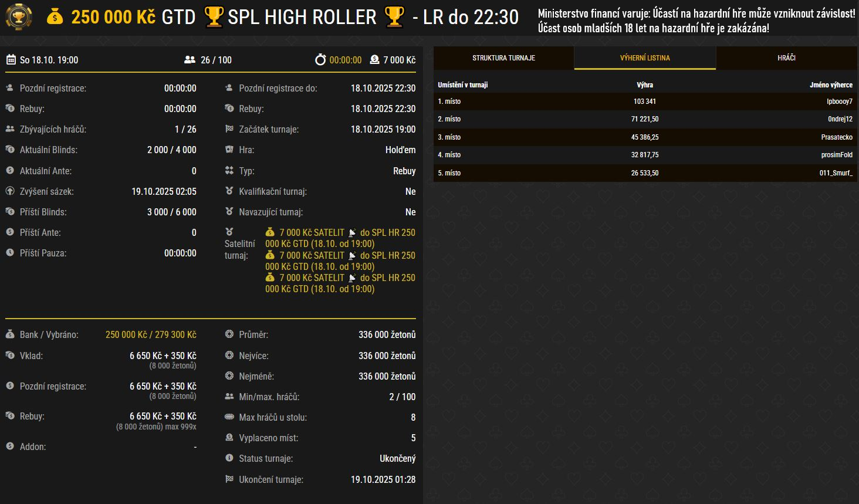Click the bank icon beside Bank / Vybráno

[10, 334]
